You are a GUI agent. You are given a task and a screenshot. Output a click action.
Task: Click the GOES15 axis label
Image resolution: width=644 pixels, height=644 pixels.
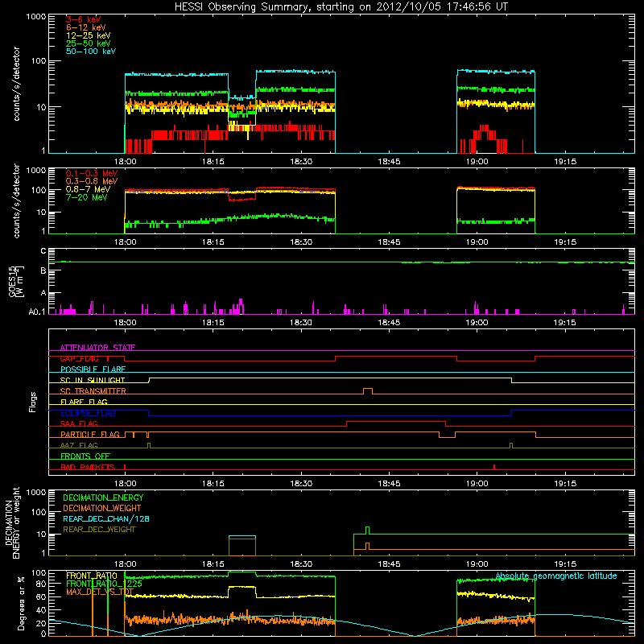15,281
